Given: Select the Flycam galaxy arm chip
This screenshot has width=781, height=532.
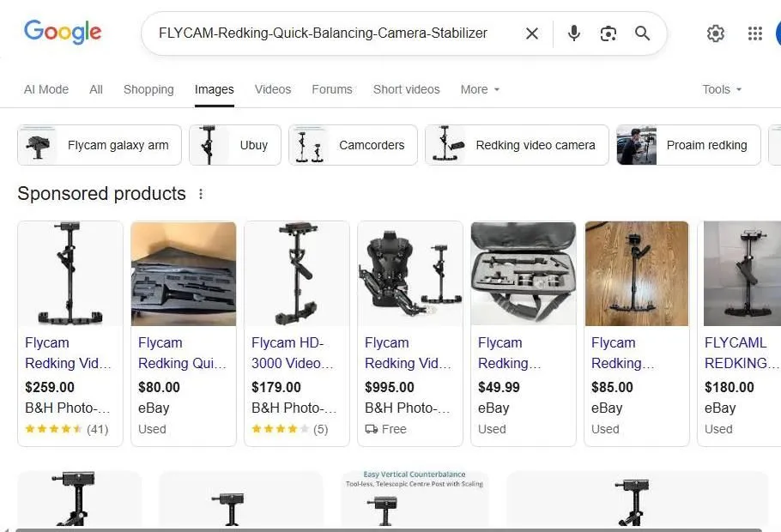Looking at the screenshot, I should click(100, 145).
